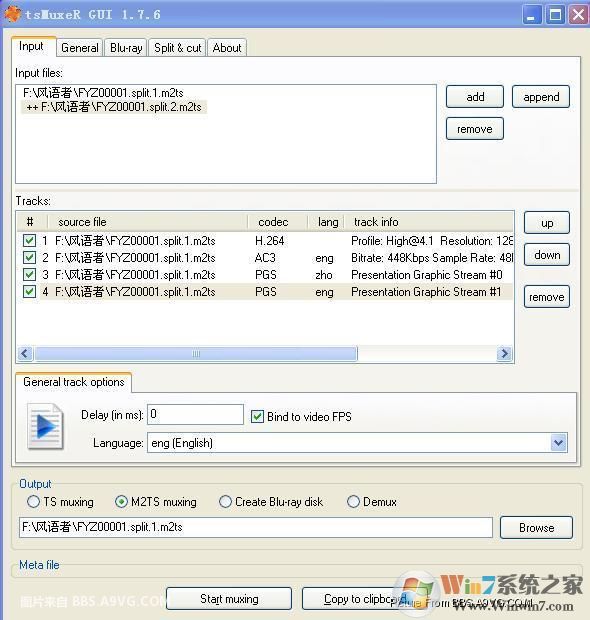This screenshot has height=620, width=590.
Task: Click the right arrow of tracks scrollbar
Action: click(504, 353)
